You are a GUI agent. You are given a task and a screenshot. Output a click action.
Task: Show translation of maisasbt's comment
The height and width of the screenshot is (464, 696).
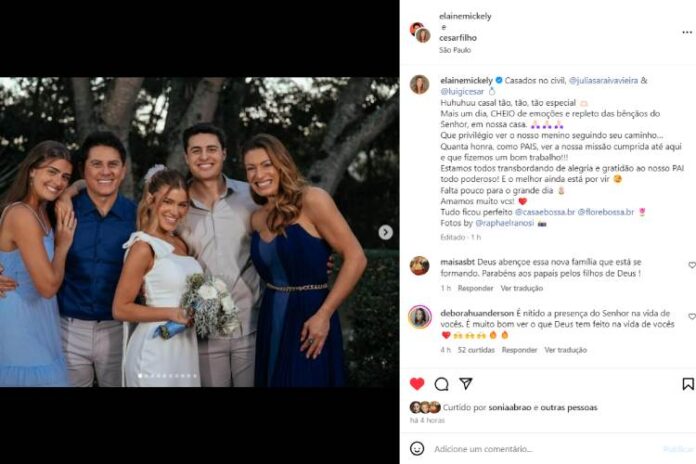520,288
